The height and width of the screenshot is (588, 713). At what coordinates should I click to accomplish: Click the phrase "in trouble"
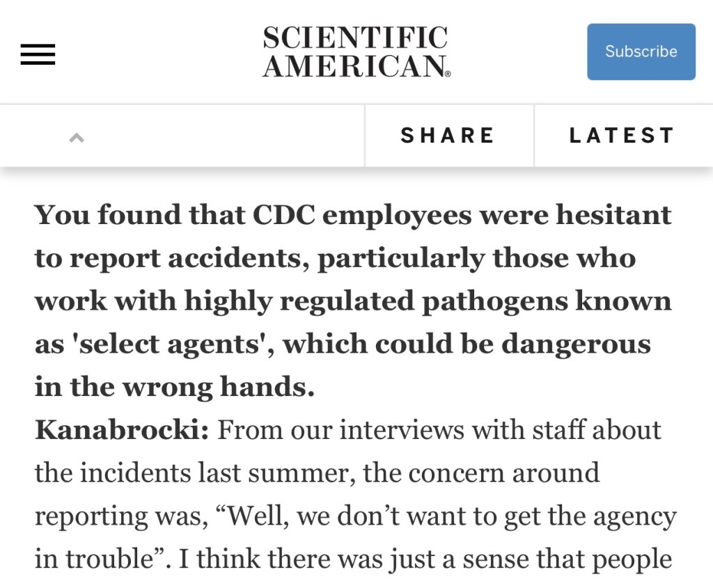point(102,559)
